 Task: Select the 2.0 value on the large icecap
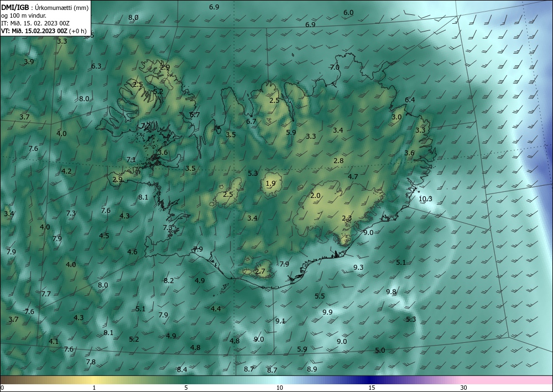315,196
